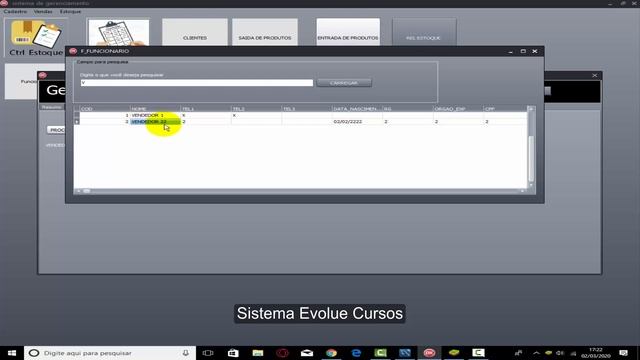Image resolution: width=640 pixels, height=360 pixels.
Task: Sort by the COD column header
Action: pyautogui.click(x=105, y=109)
